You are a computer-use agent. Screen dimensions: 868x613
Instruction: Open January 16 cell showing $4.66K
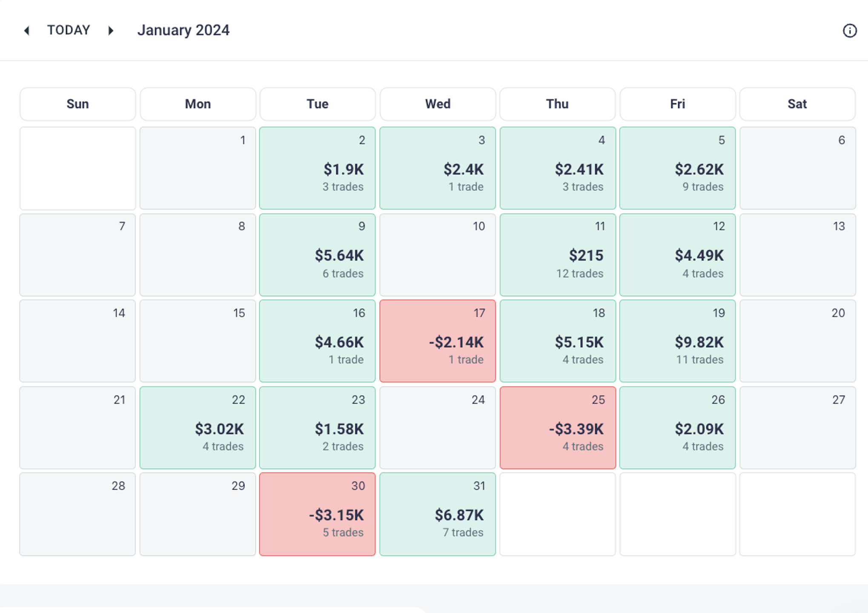pyautogui.click(x=318, y=341)
